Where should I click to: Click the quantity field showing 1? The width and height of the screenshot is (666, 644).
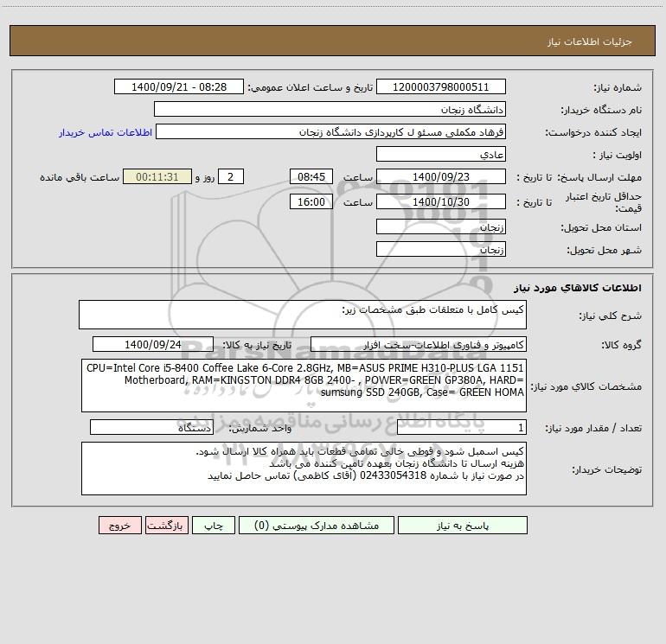click(x=462, y=427)
